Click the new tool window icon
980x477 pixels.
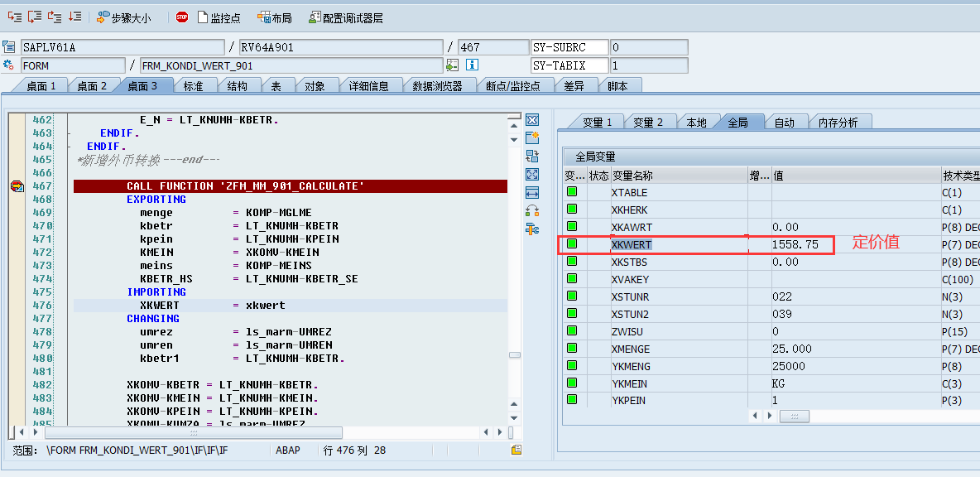coord(531,137)
